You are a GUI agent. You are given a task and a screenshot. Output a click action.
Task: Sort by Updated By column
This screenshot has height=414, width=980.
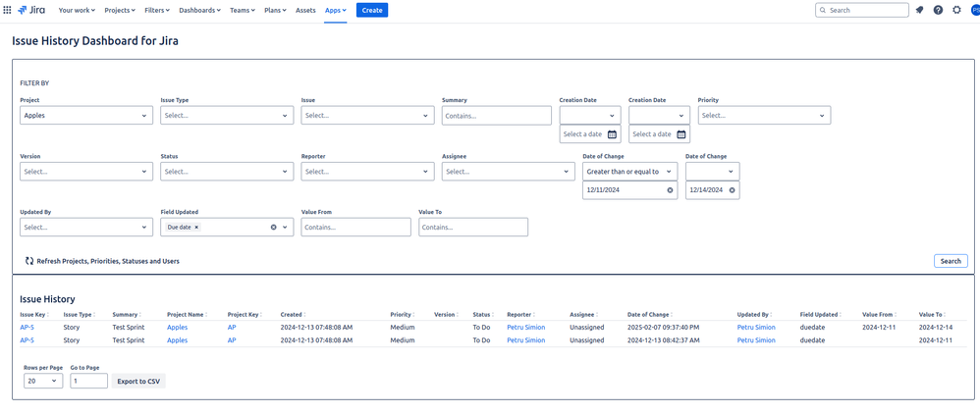coord(755,315)
